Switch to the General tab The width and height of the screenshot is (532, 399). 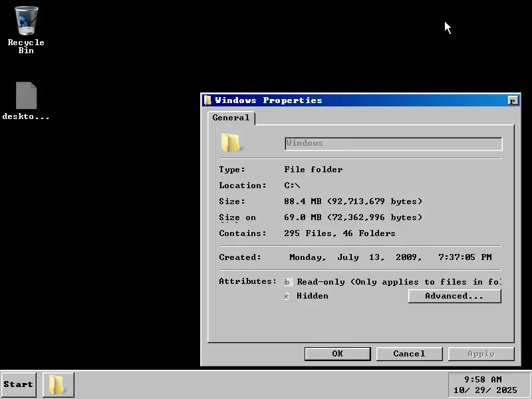[231, 118]
